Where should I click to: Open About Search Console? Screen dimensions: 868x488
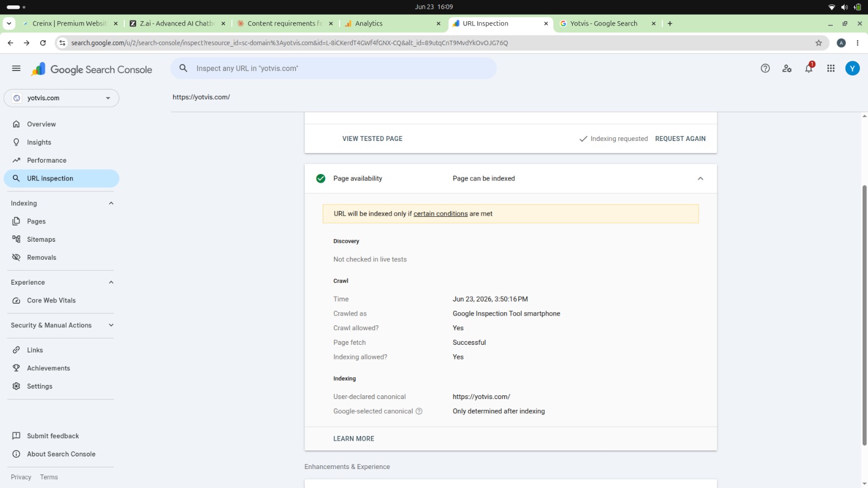pyautogui.click(x=61, y=454)
